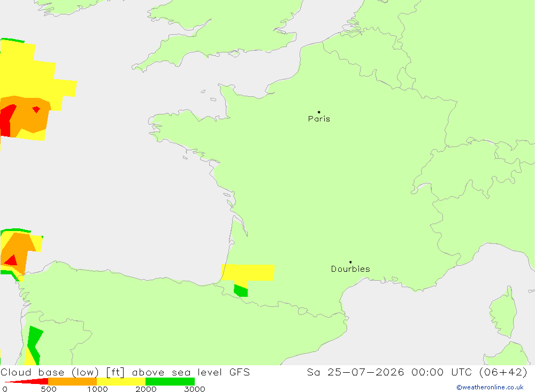This screenshot has height=392, width=535.
Task: Click the legend value 500
Action: (49, 389)
